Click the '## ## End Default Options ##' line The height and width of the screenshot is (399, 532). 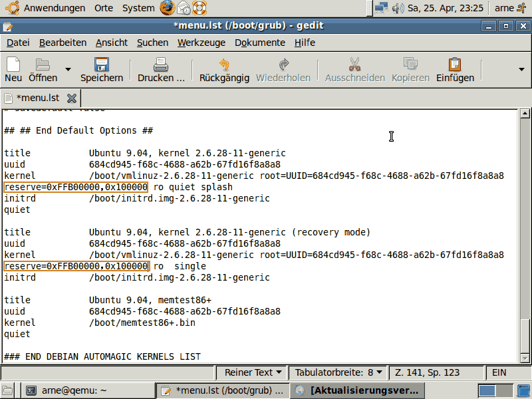point(78,130)
